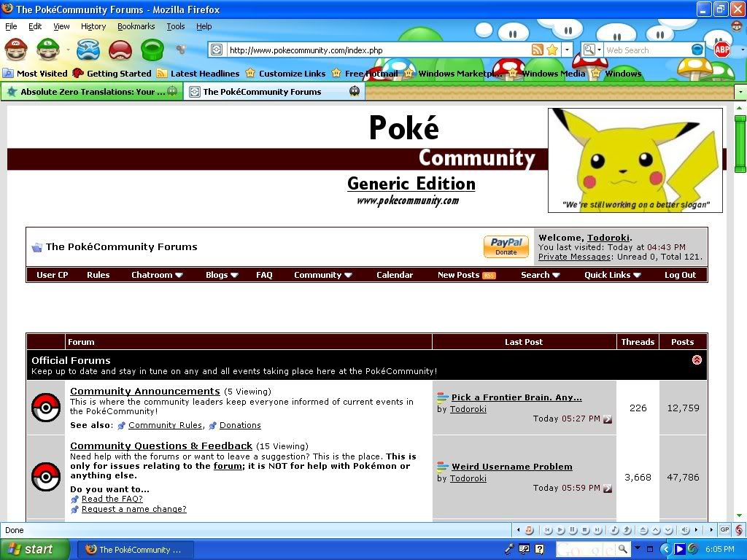Screen dimensions: 747x560
Task: Open Community Announcements forum
Action: [145, 391]
